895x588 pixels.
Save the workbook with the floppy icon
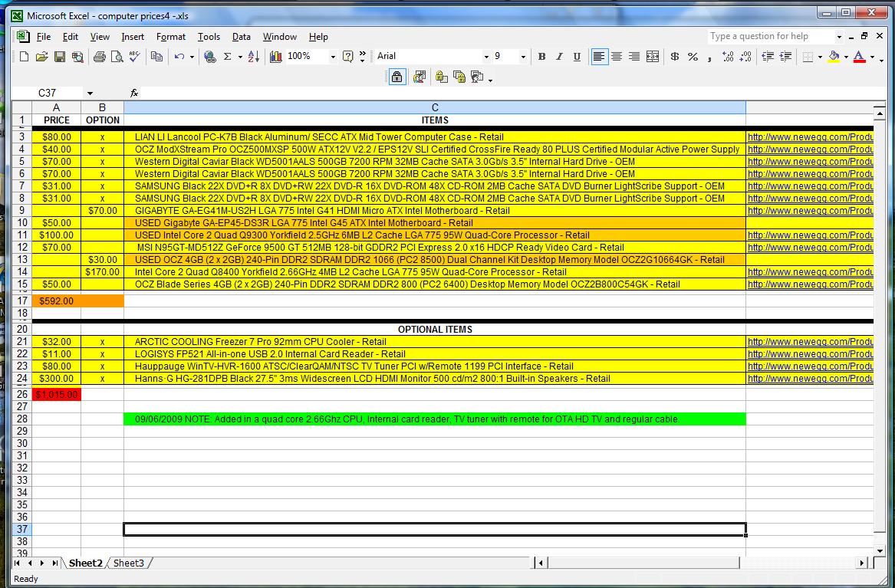[59, 57]
